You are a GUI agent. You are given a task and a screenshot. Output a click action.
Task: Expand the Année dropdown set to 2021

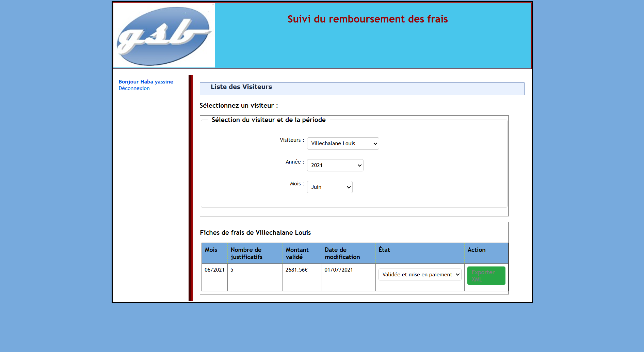click(x=335, y=165)
